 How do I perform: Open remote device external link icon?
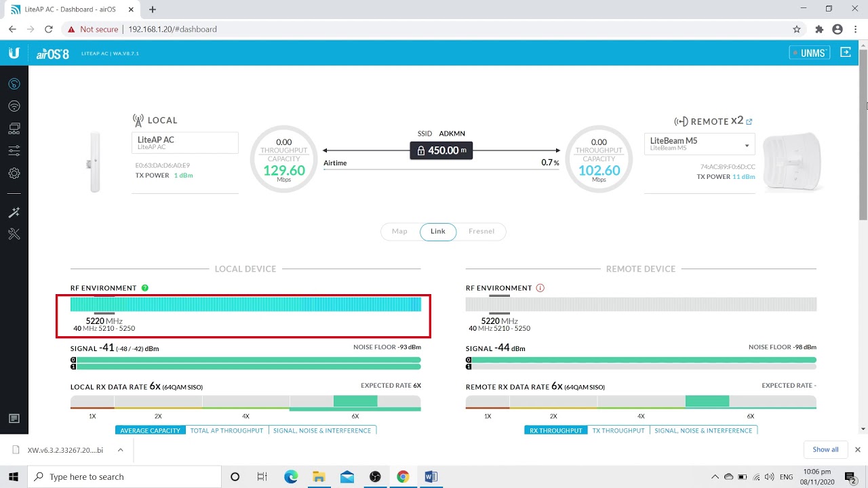(749, 121)
